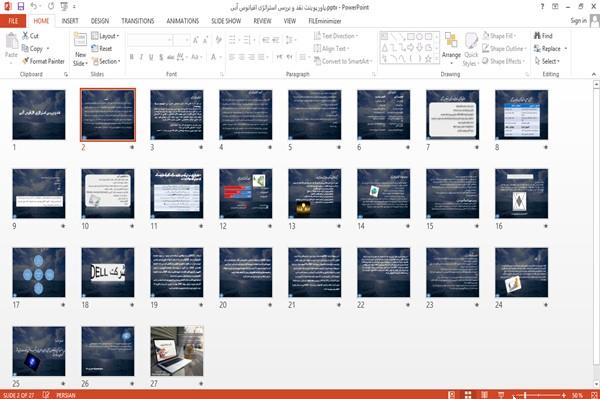The width and height of the screenshot is (600, 399).
Task: Open the TRANSITIONS tab
Action: (138, 21)
